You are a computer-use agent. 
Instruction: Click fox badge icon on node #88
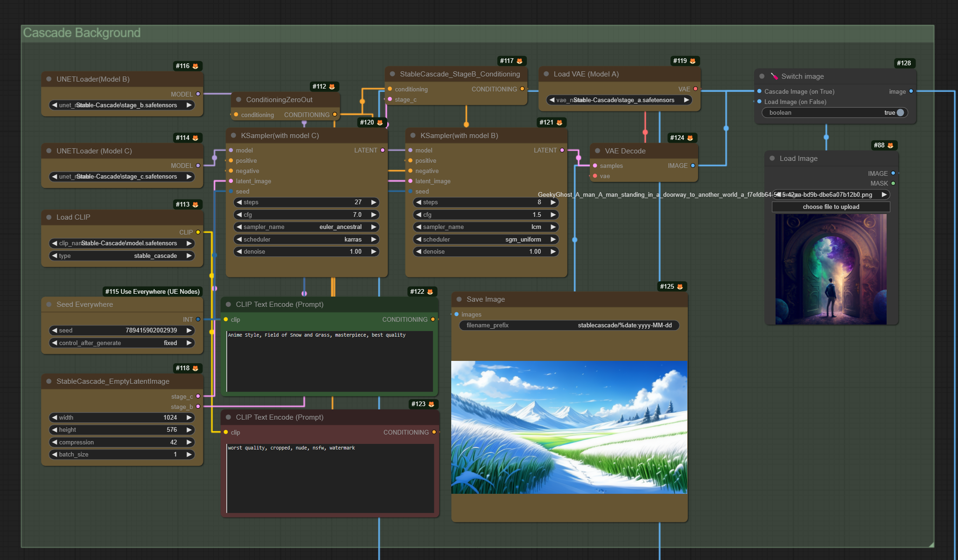click(890, 145)
